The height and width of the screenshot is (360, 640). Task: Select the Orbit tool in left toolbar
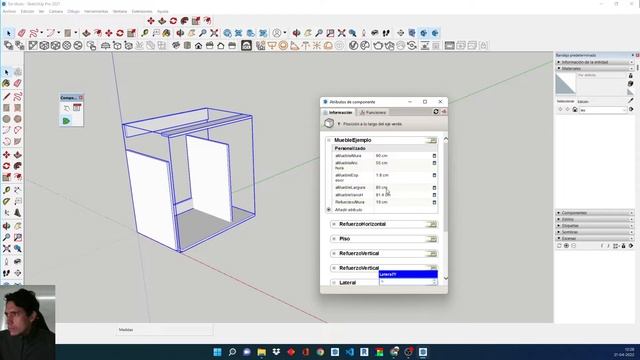pyautogui.click(x=6, y=226)
